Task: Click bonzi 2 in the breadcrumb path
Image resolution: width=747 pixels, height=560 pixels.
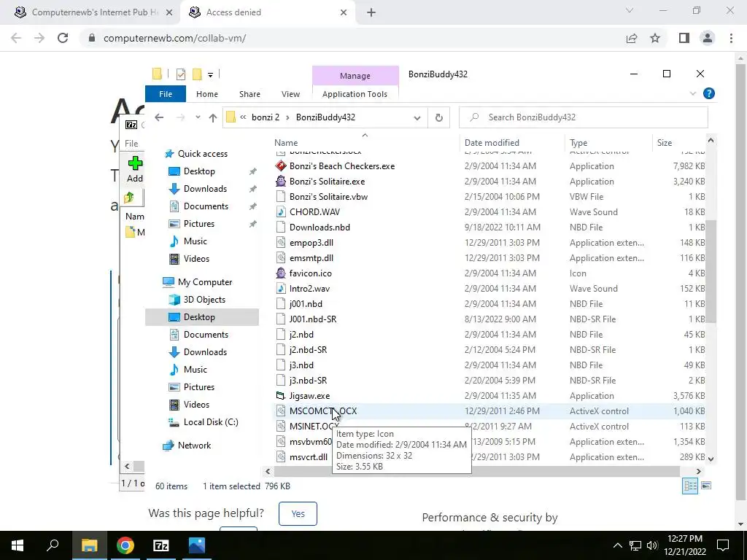Action: pos(266,117)
